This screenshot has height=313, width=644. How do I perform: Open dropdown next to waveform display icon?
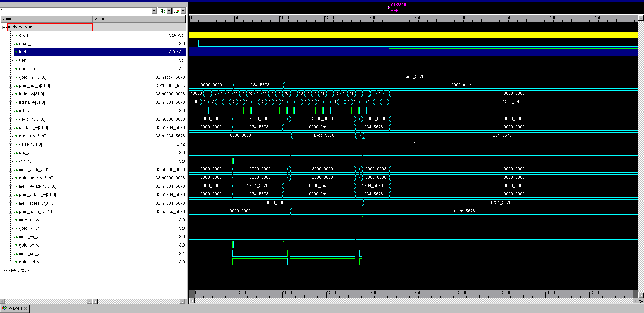pos(183,11)
